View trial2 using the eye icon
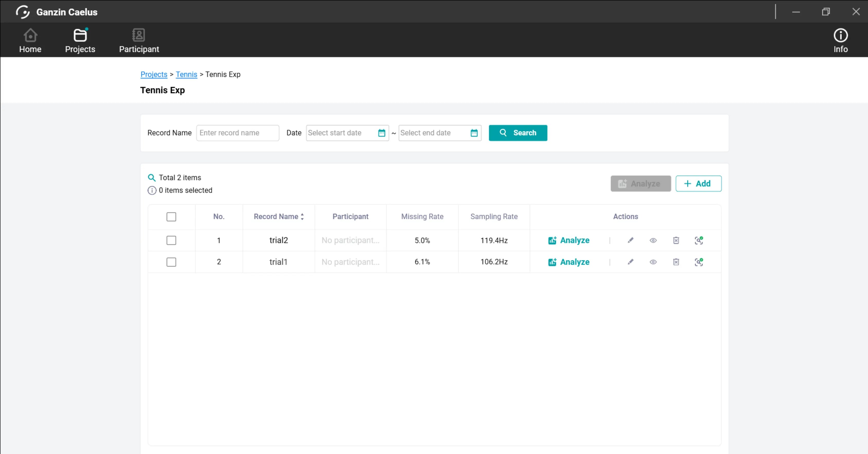Viewport: 868px width, 454px height. pos(653,240)
